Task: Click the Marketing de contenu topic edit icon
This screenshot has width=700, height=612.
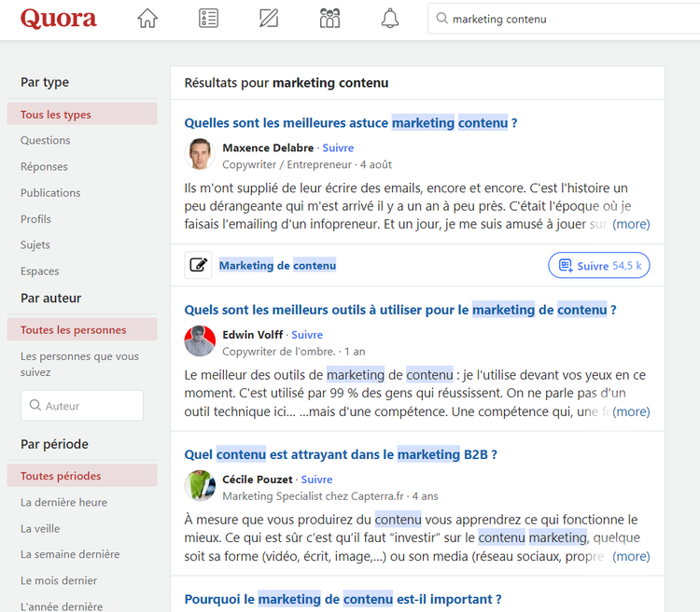Action: coord(198,265)
